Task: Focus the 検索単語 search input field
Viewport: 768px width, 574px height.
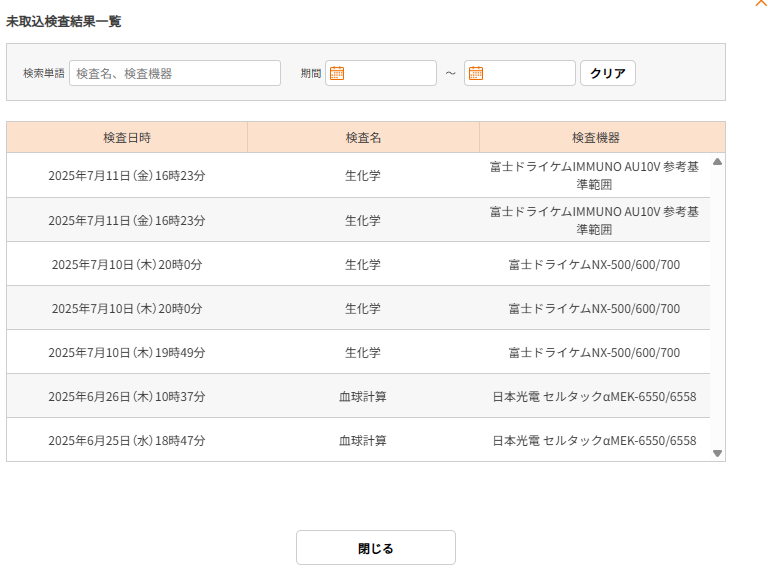Action: click(x=175, y=73)
